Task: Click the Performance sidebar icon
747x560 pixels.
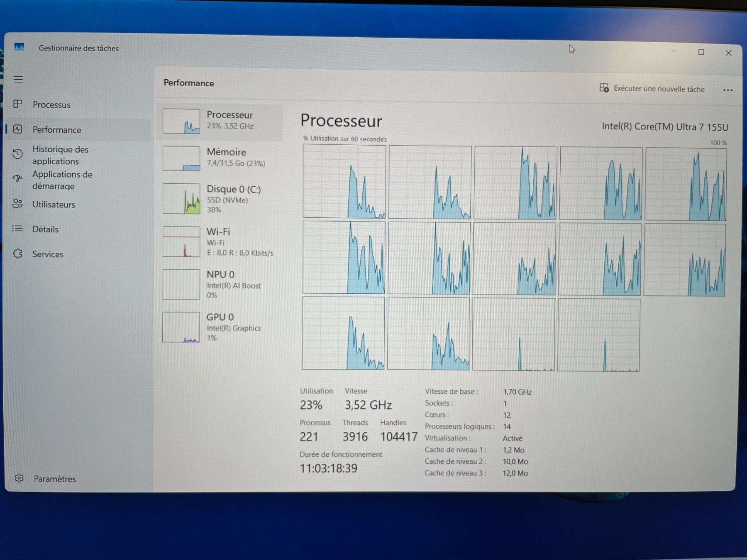Action: 17,129
